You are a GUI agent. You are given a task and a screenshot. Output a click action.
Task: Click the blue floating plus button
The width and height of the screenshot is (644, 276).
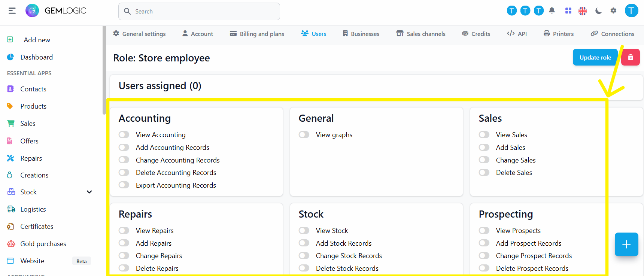(626, 245)
